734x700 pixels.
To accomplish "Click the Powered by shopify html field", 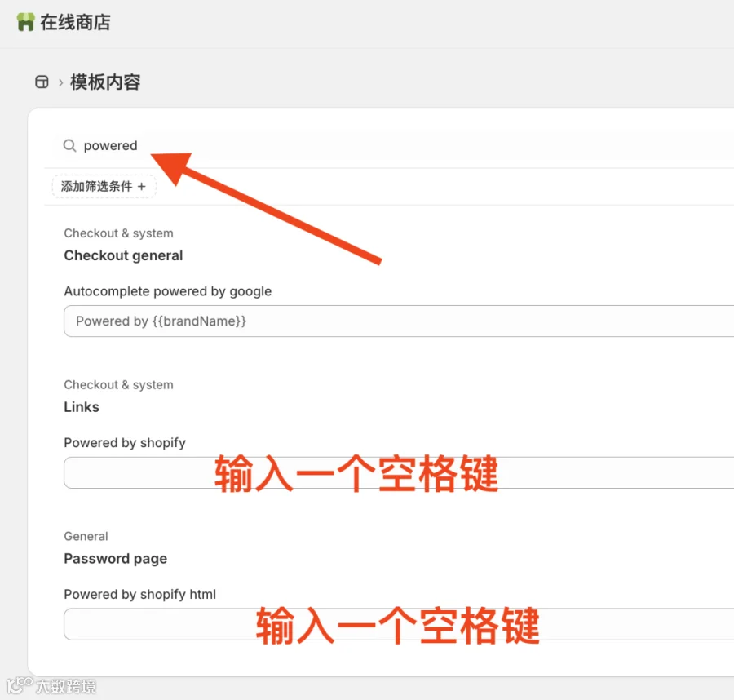I will point(399,624).
